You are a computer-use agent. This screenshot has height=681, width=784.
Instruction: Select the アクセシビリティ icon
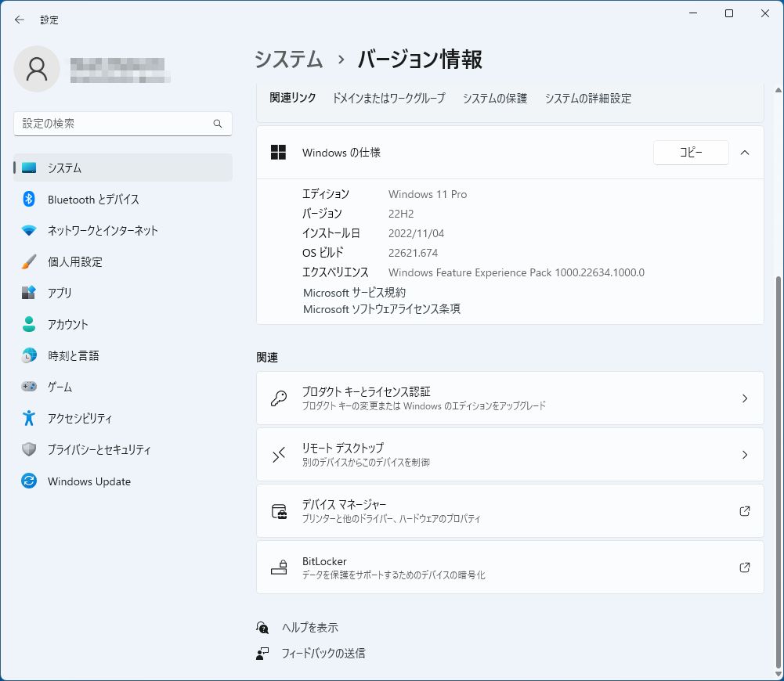click(x=29, y=418)
